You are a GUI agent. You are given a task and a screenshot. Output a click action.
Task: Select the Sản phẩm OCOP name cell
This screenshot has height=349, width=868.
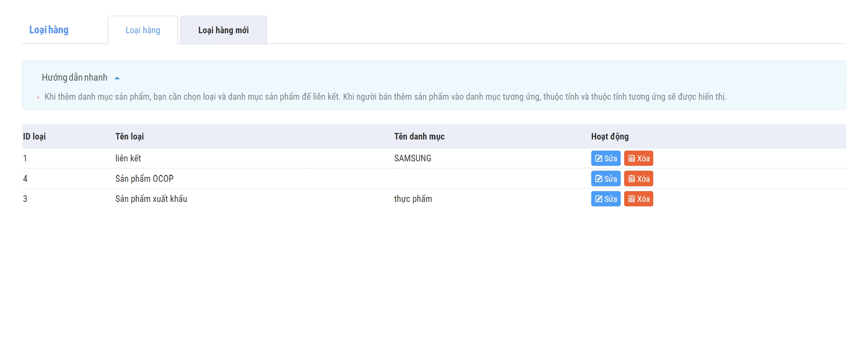pos(144,179)
